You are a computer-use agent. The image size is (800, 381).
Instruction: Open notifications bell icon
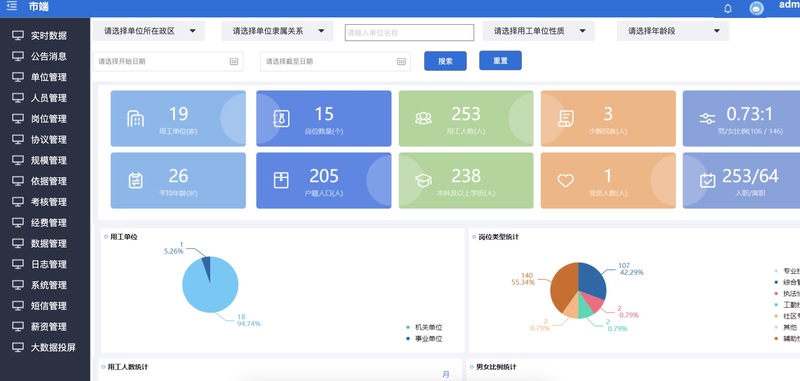coord(728,8)
